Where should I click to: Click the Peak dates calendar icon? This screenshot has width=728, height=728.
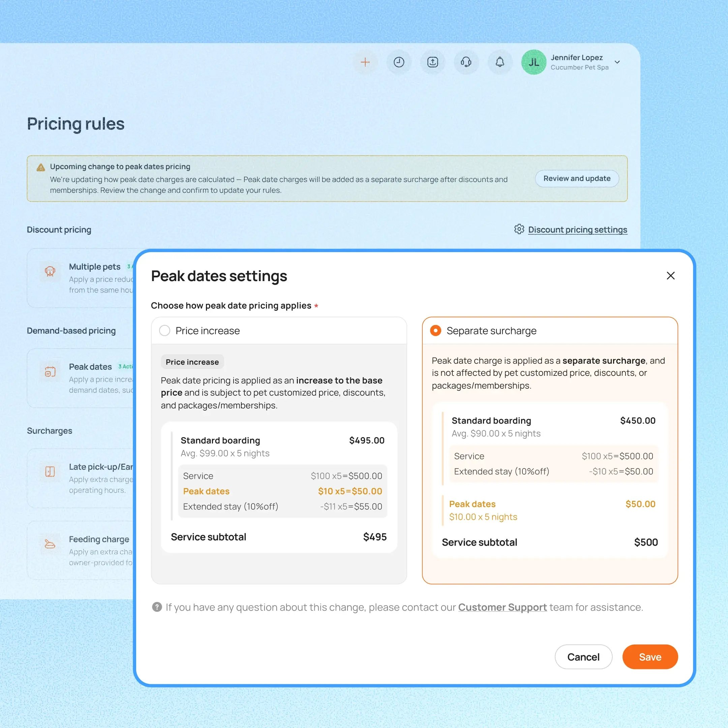(50, 371)
